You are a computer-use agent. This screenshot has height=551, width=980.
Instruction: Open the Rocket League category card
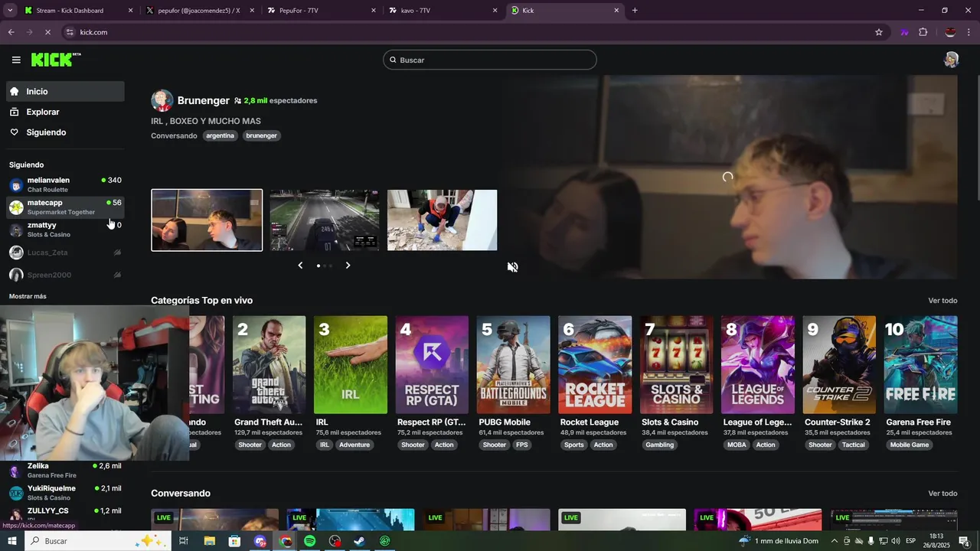[x=595, y=365]
